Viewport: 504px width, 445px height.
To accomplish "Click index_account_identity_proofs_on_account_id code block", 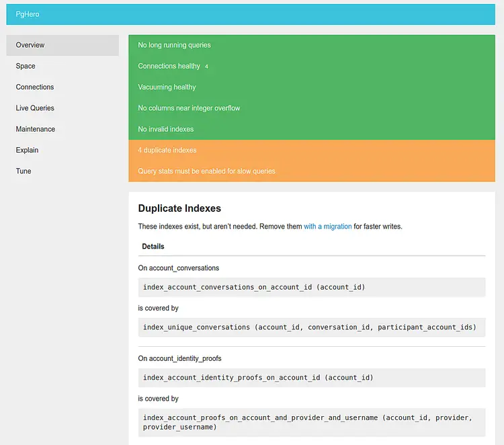I will [x=312, y=378].
